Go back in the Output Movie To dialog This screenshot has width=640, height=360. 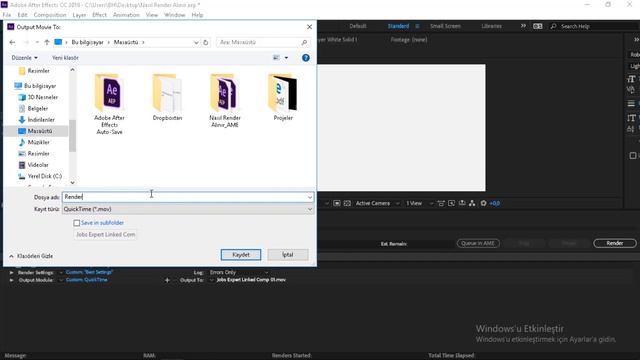tap(12, 42)
